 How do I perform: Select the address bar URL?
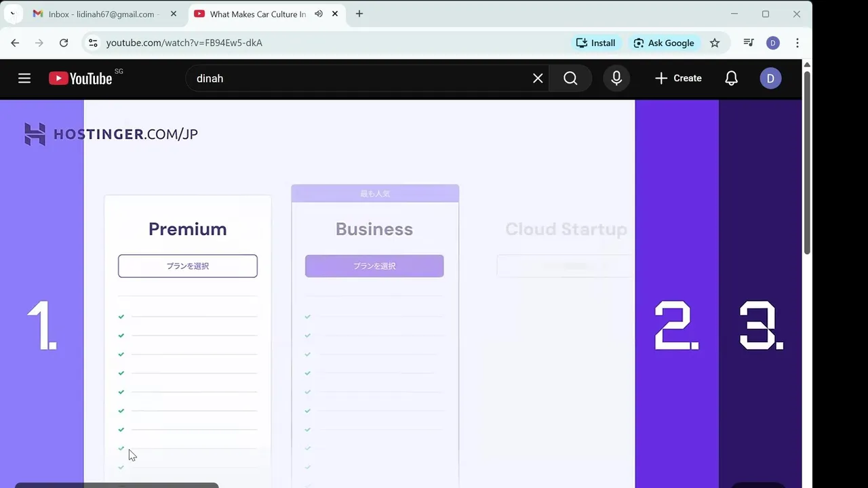pyautogui.click(x=184, y=43)
